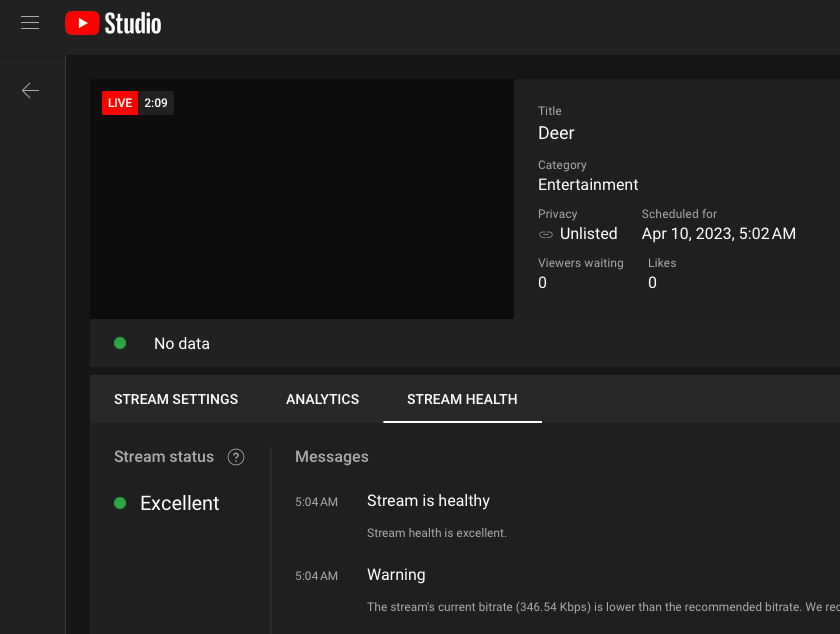The height and width of the screenshot is (634, 840).
Task: Switch to the STREAM SETTINGS tab
Action: pyautogui.click(x=176, y=399)
